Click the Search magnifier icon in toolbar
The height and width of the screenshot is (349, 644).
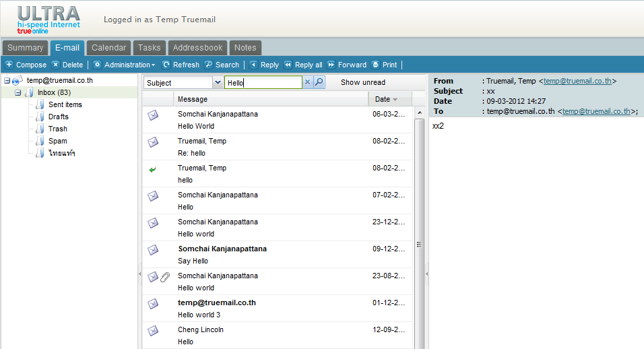click(x=209, y=65)
